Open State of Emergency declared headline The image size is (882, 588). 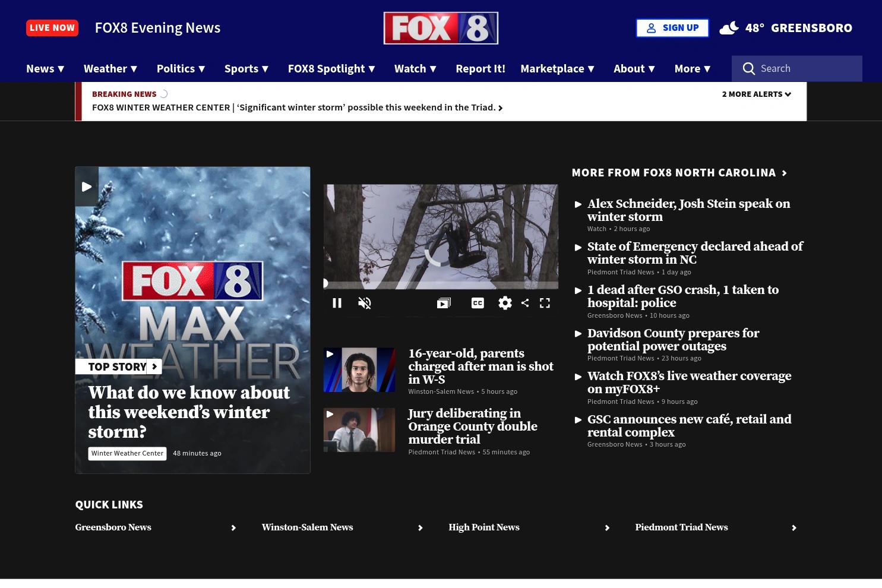pyautogui.click(x=695, y=253)
